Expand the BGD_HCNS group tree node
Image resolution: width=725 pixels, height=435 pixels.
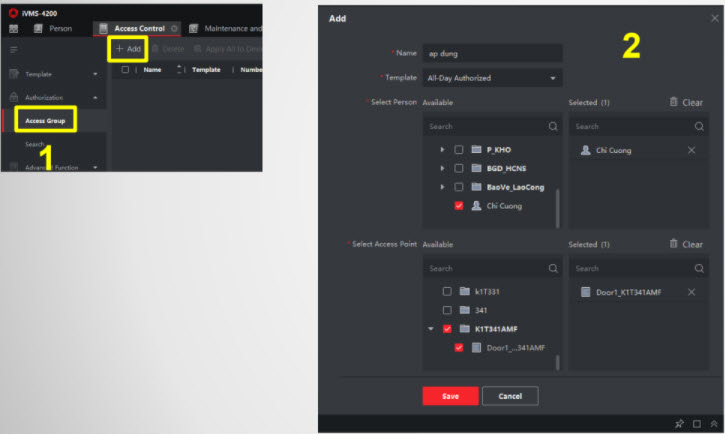pos(442,168)
